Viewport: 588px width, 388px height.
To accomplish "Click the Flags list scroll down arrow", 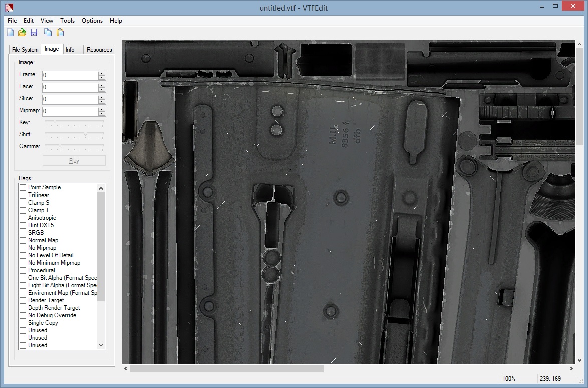I will pyautogui.click(x=101, y=345).
